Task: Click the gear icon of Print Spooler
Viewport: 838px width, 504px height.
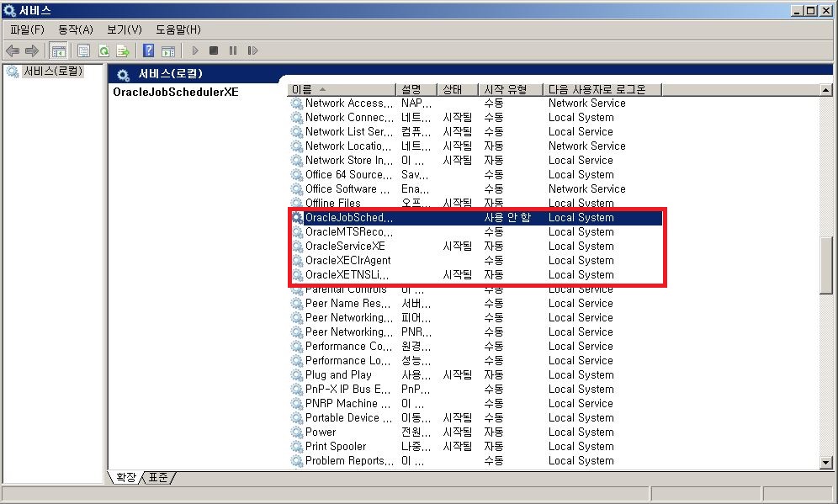Action: 297,446
